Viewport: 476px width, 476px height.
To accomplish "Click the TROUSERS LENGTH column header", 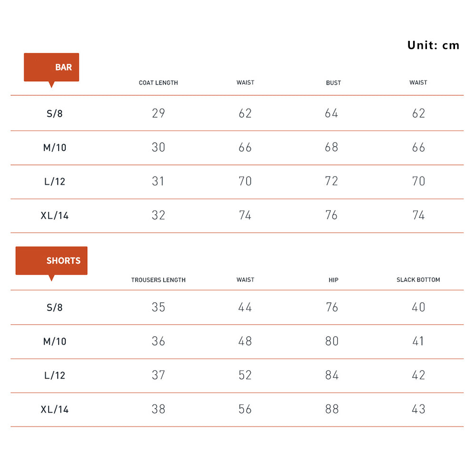I will click(159, 280).
